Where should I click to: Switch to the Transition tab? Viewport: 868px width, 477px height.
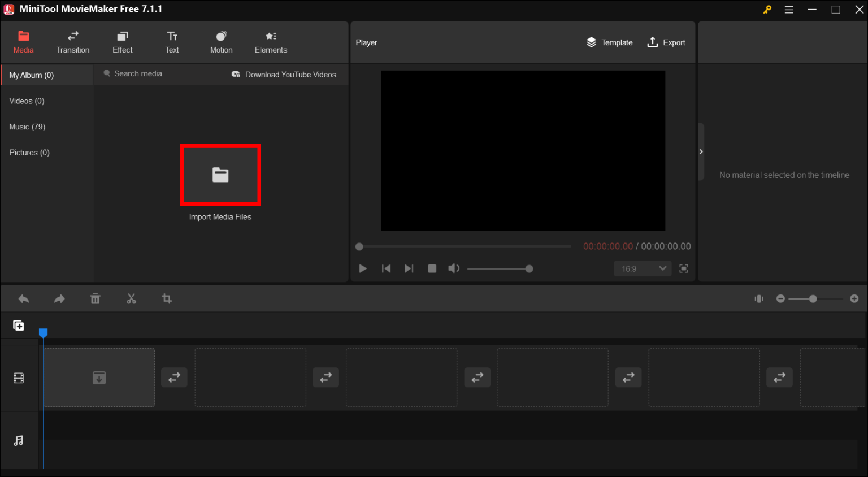72,42
